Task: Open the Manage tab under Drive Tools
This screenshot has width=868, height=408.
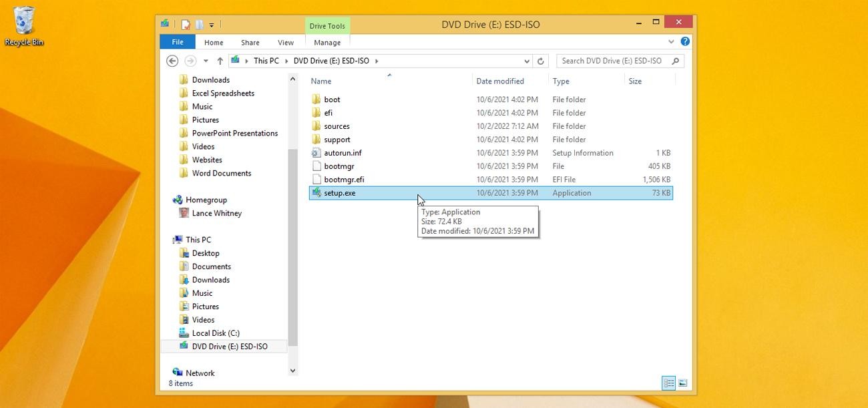Action: pos(327,42)
